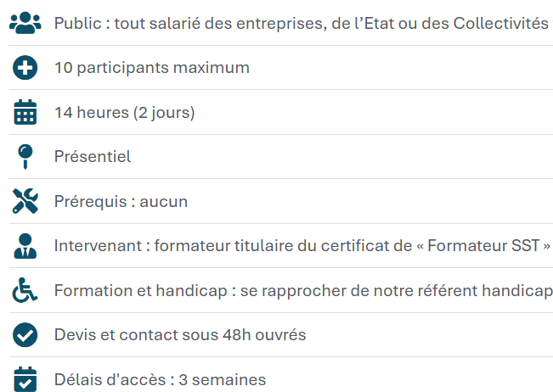Click the group of people icon

(x=25, y=23)
